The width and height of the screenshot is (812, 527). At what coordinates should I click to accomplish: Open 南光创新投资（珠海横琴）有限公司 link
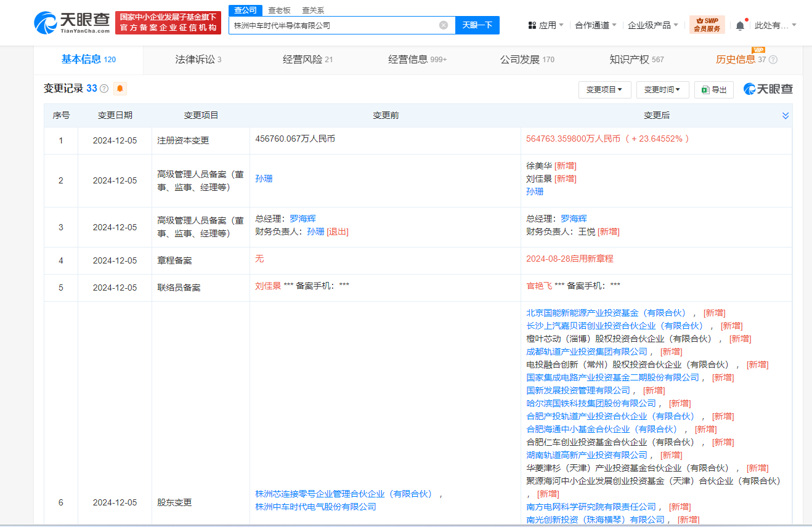(595, 520)
